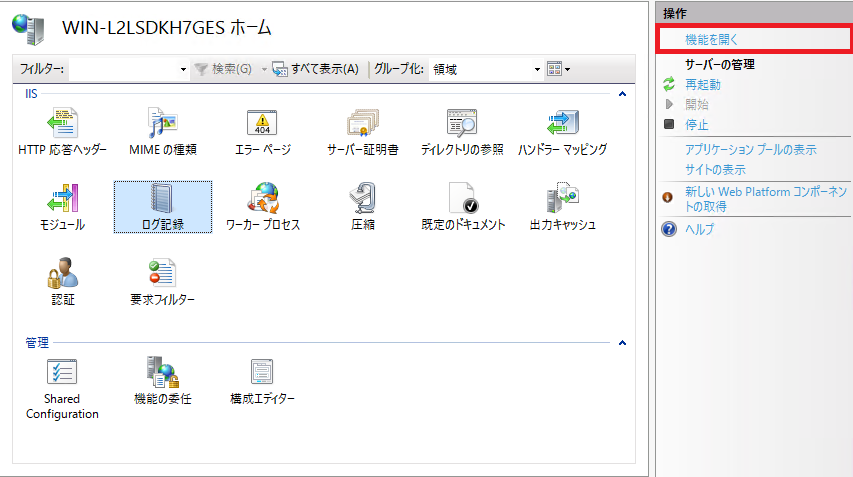This screenshot has width=853, height=477.
Task: Click the 検索(G) toolbar button
Action: point(224,69)
